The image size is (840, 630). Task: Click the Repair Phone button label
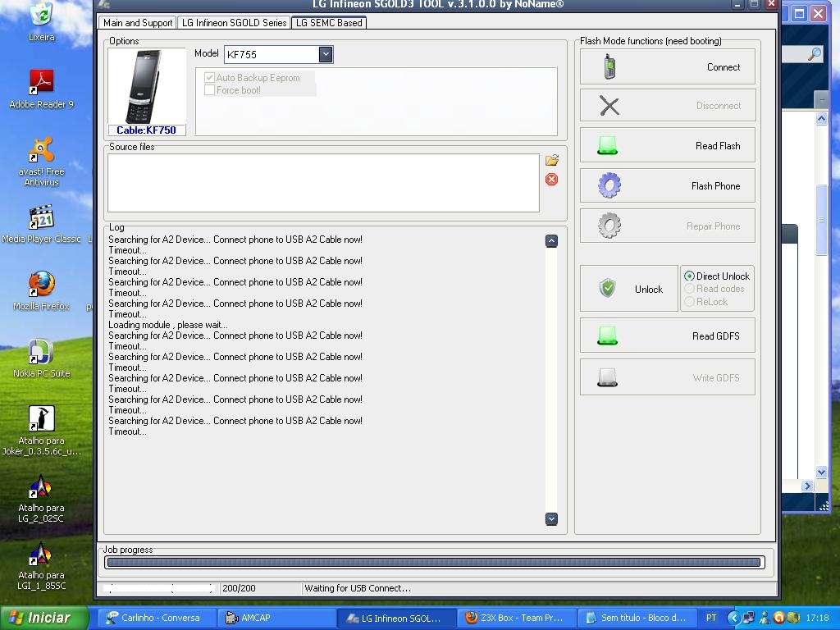pos(713,226)
